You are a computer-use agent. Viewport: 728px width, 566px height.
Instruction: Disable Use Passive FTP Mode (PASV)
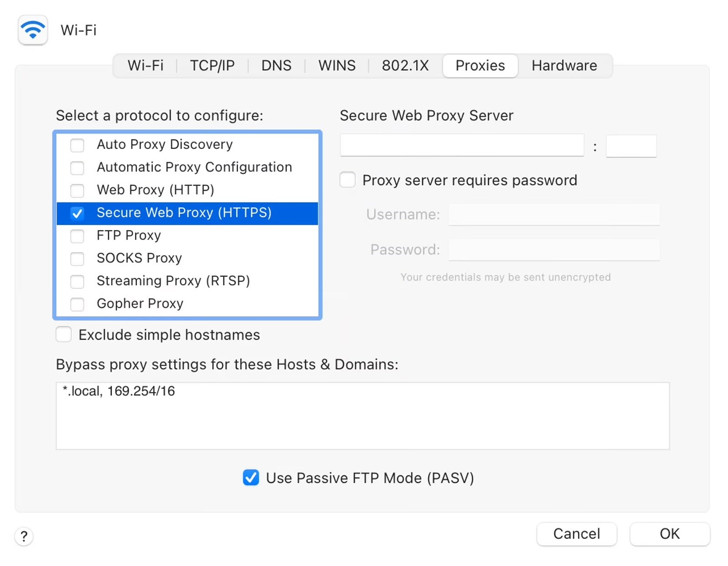pyautogui.click(x=251, y=478)
